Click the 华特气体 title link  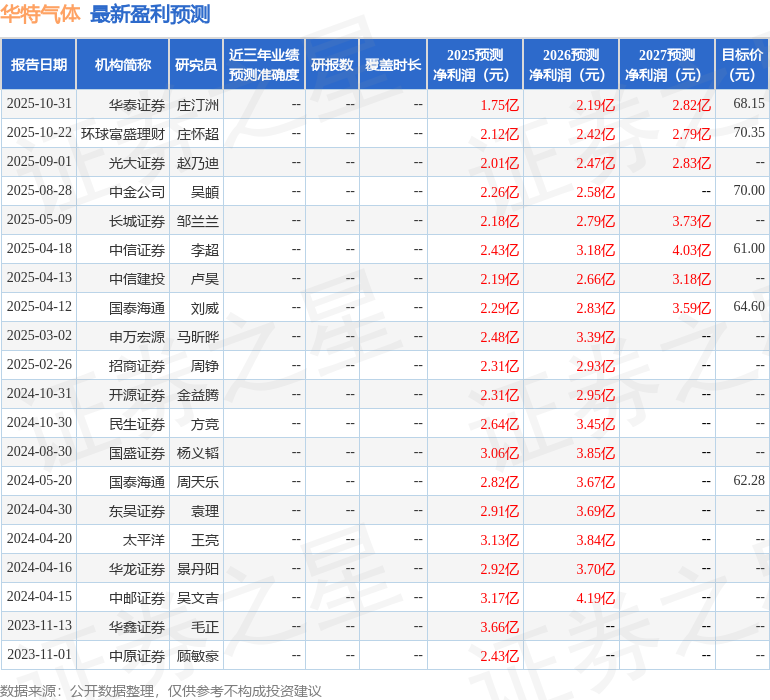(41, 14)
